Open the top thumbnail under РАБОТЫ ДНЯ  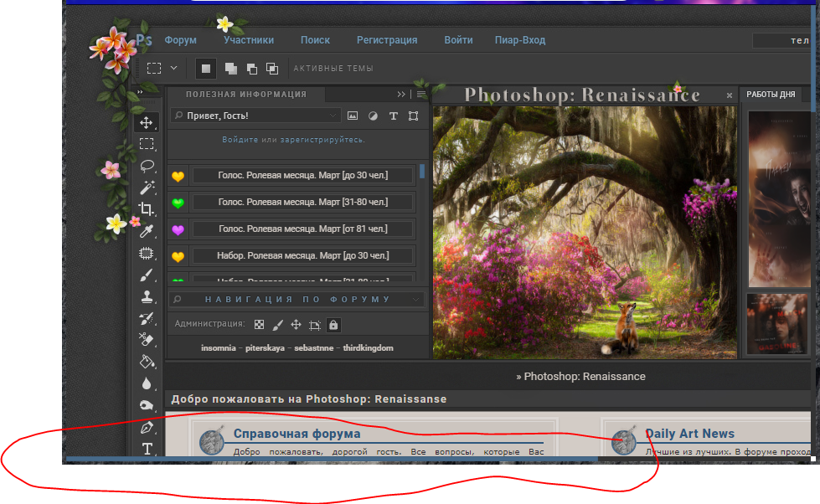(779, 198)
